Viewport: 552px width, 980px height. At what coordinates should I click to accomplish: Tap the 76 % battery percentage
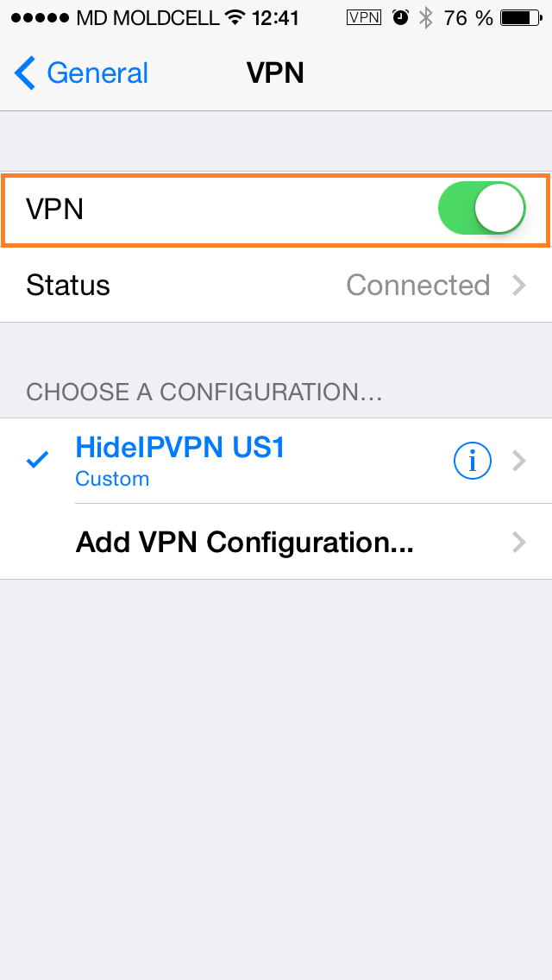tap(468, 17)
